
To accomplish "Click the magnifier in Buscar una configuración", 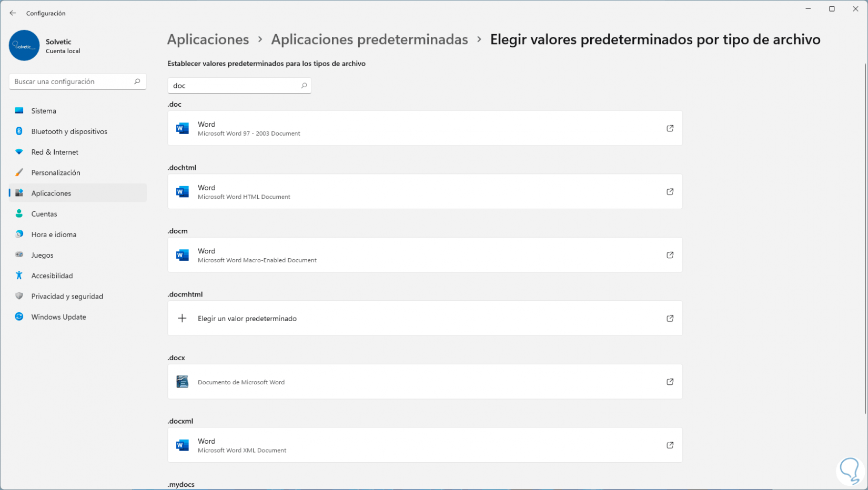I will pos(137,81).
